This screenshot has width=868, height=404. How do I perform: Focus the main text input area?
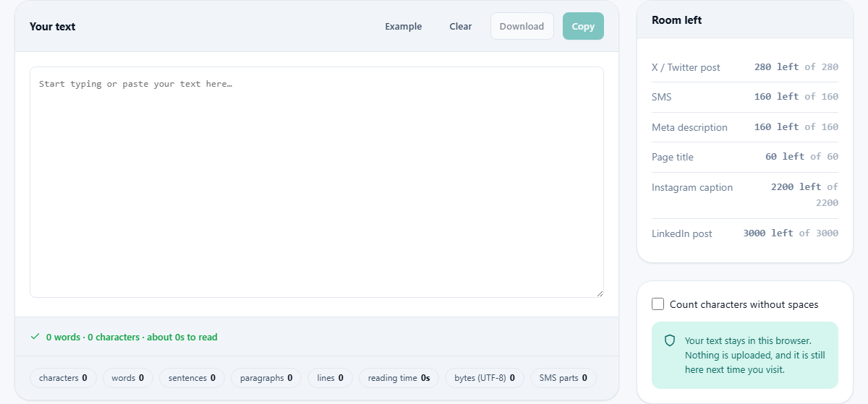tap(317, 182)
